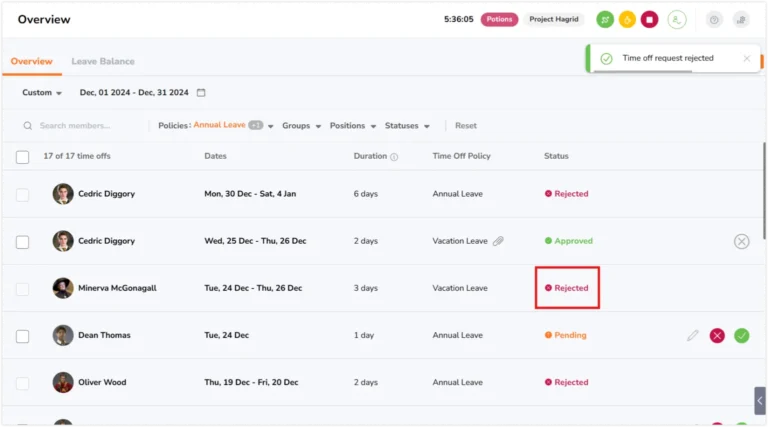Reject Dean Thomas's pending request with red X

coord(717,335)
